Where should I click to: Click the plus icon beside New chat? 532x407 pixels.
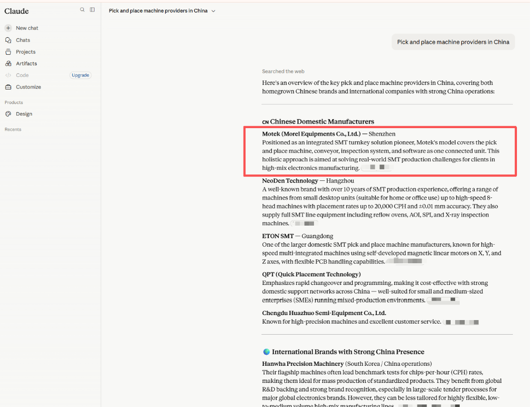click(9, 28)
